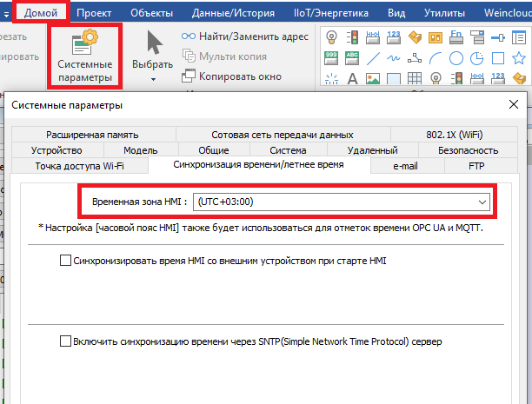The width and height of the screenshot is (532, 404).
Task: Pick the line drawing tool
Action: point(374,59)
